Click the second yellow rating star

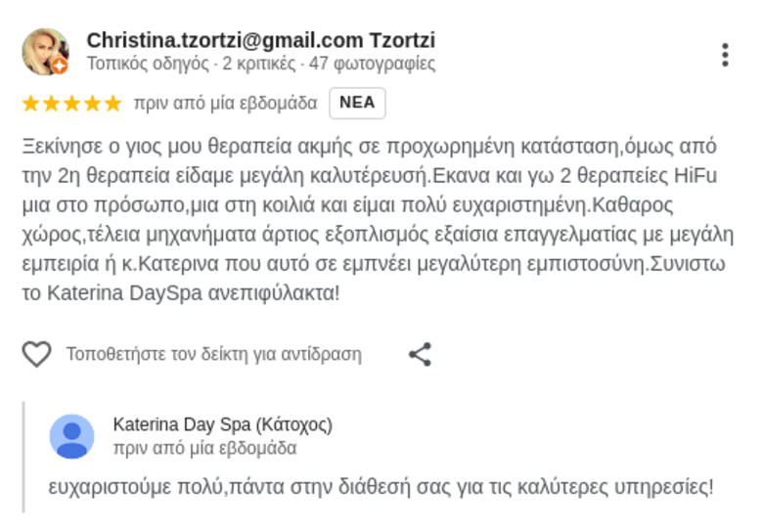coord(51,104)
